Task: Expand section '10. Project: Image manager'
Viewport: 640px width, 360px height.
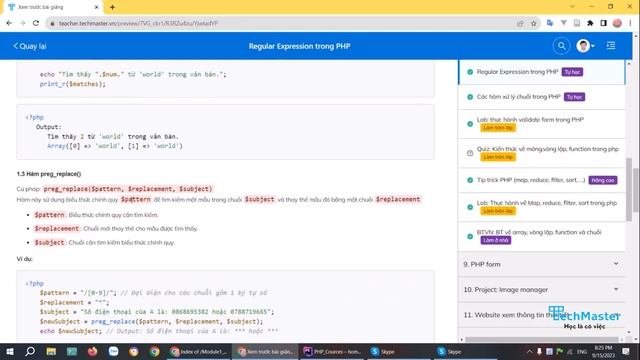Action: (542, 289)
